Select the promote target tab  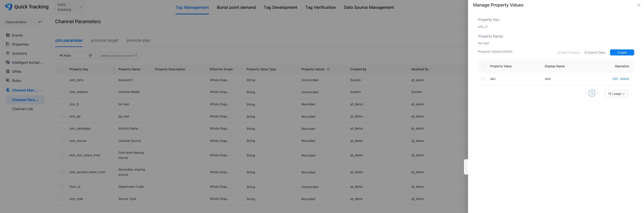coord(104,40)
